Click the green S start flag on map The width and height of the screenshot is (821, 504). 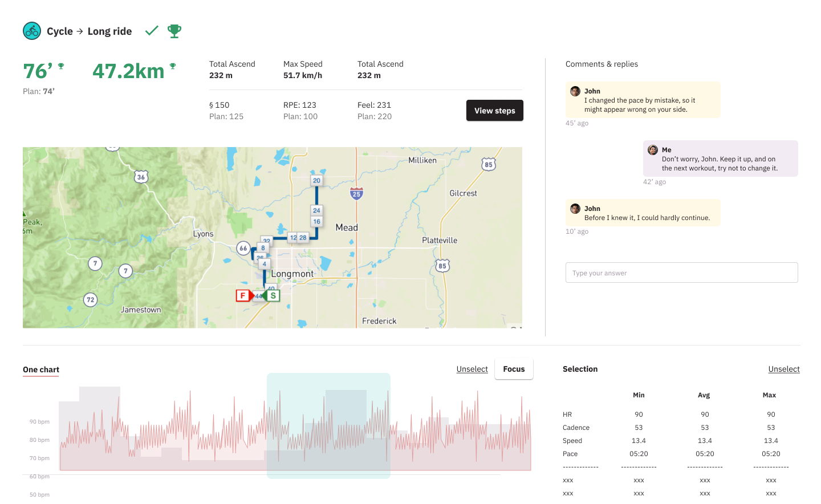click(x=272, y=295)
